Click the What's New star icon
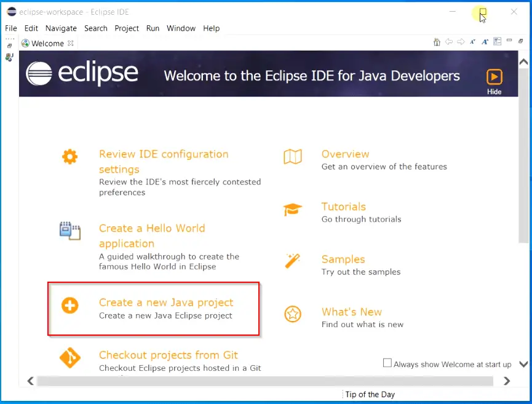 (293, 314)
